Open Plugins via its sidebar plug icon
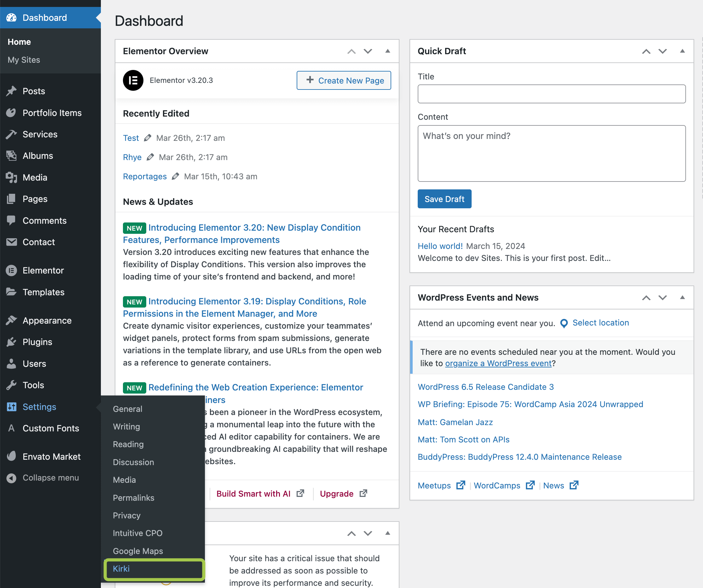 point(11,342)
